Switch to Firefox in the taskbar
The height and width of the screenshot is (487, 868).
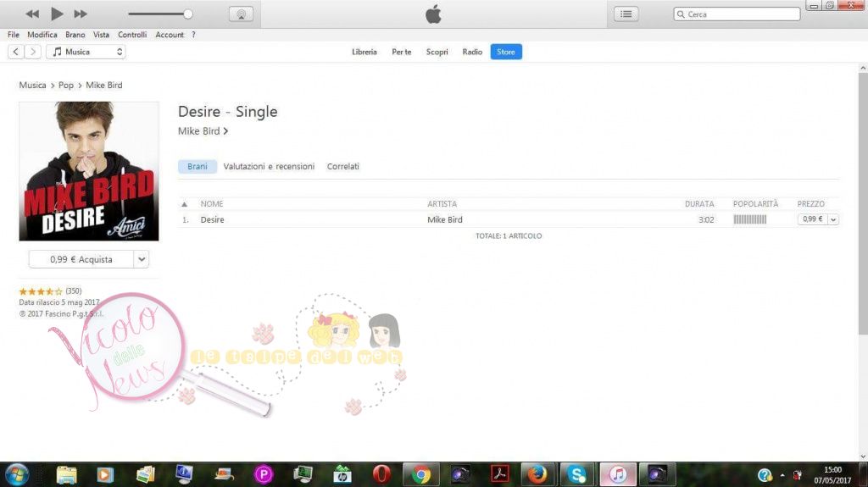click(537, 475)
